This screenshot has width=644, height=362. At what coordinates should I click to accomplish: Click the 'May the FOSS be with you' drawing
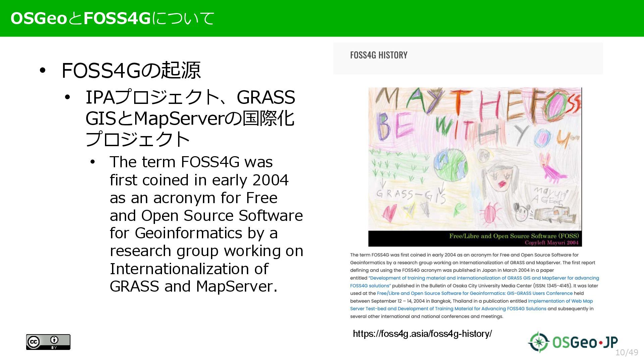pyautogui.click(x=475, y=134)
